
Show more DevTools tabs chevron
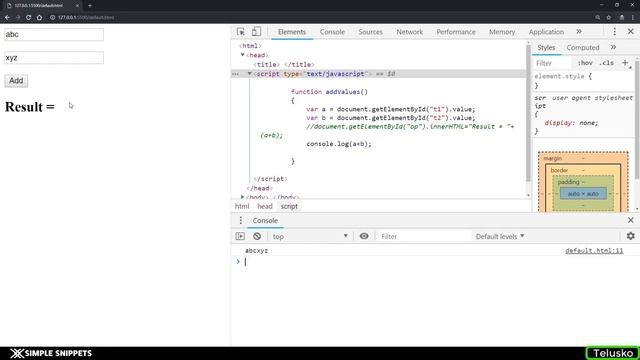click(579, 32)
